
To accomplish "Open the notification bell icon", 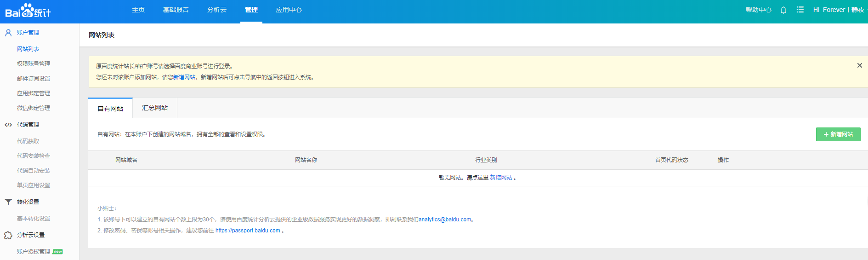I will tap(783, 10).
